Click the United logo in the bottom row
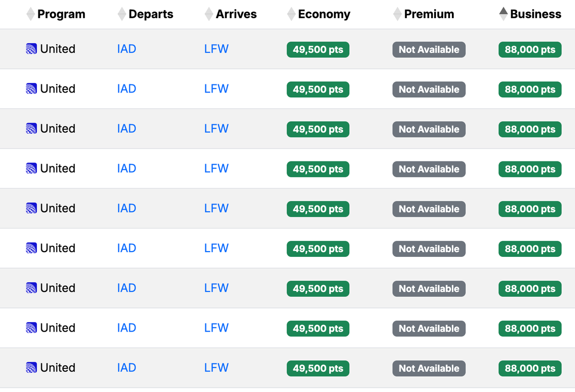Image resolution: width=575 pixels, height=392 pixels. point(31,368)
